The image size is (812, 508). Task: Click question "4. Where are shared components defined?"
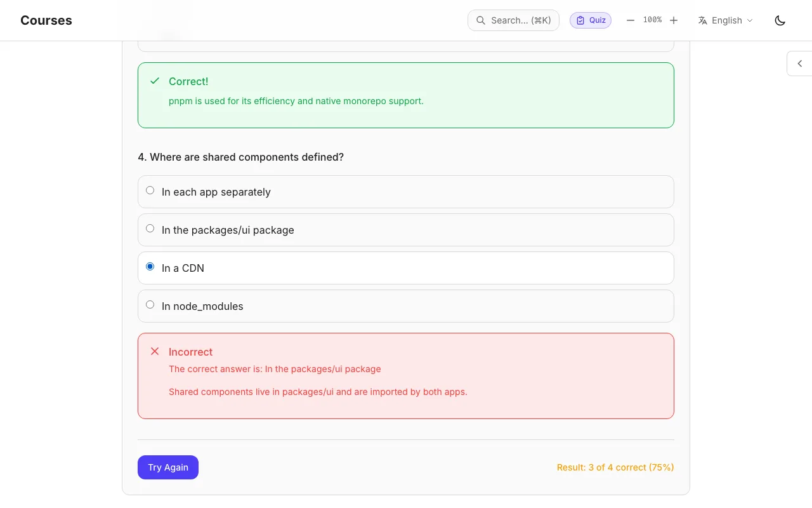tap(241, 157)
